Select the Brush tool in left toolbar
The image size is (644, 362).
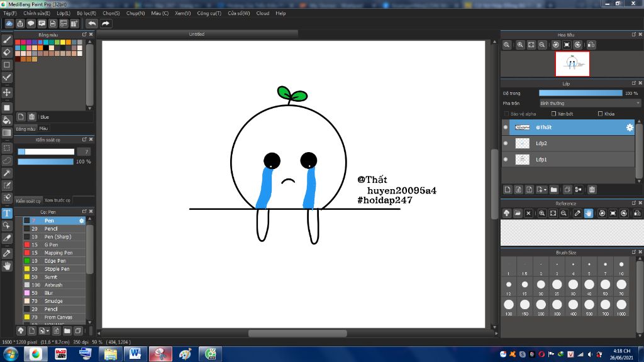pos(7,40)
